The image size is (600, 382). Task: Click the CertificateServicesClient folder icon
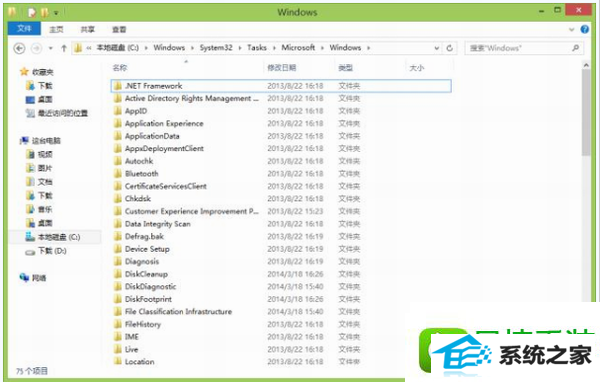(118, 186)
